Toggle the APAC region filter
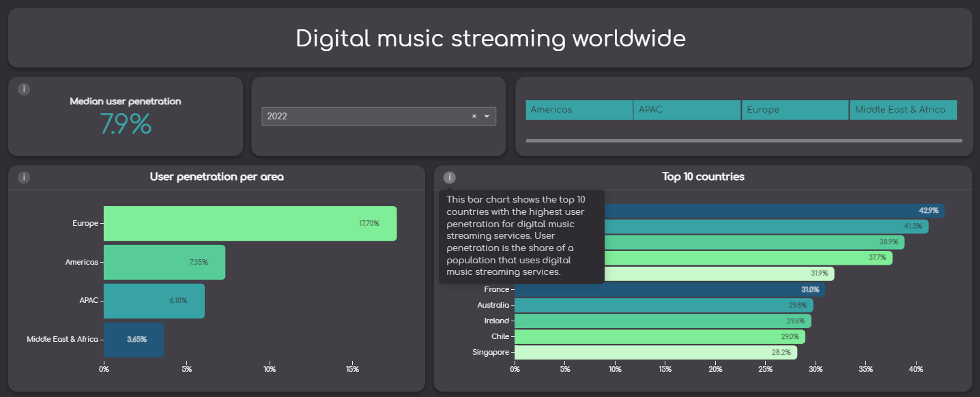The image size is (980, 397). coord(687,110)
